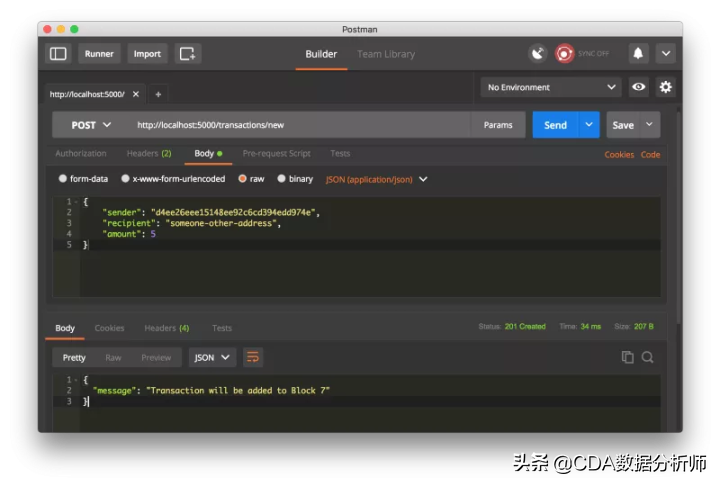
Task: Open the POST method dropdown
Action: 91,125
